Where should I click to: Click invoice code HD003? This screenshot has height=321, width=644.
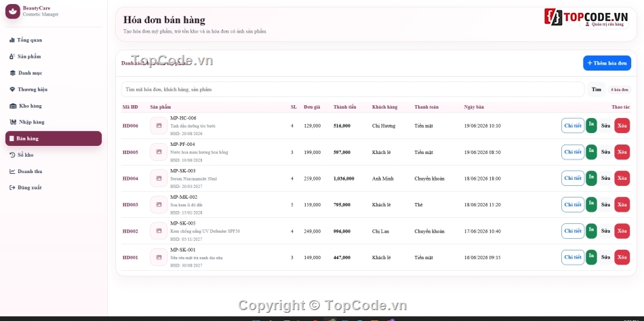pyautogui.click(x=130, y=205)
